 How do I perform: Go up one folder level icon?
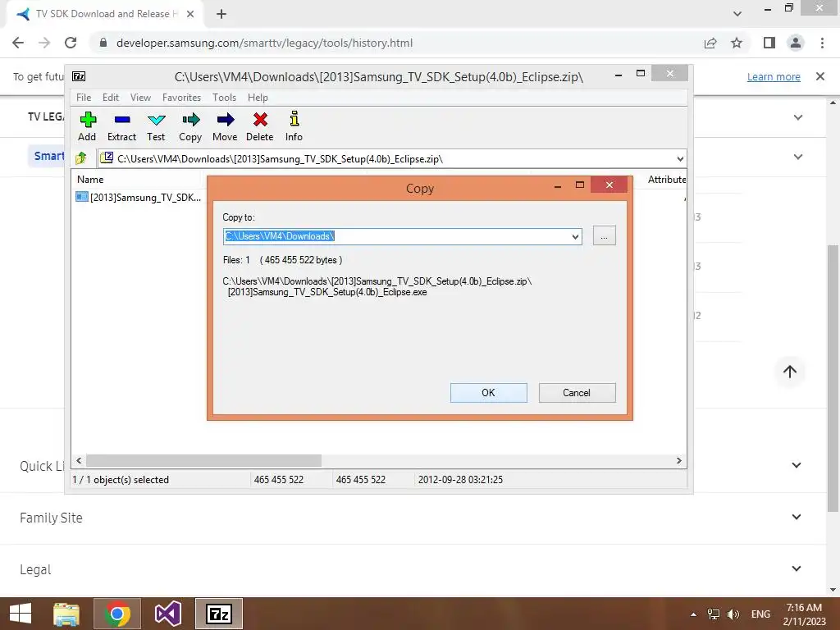pyautogui.click(x=81, y=158)
